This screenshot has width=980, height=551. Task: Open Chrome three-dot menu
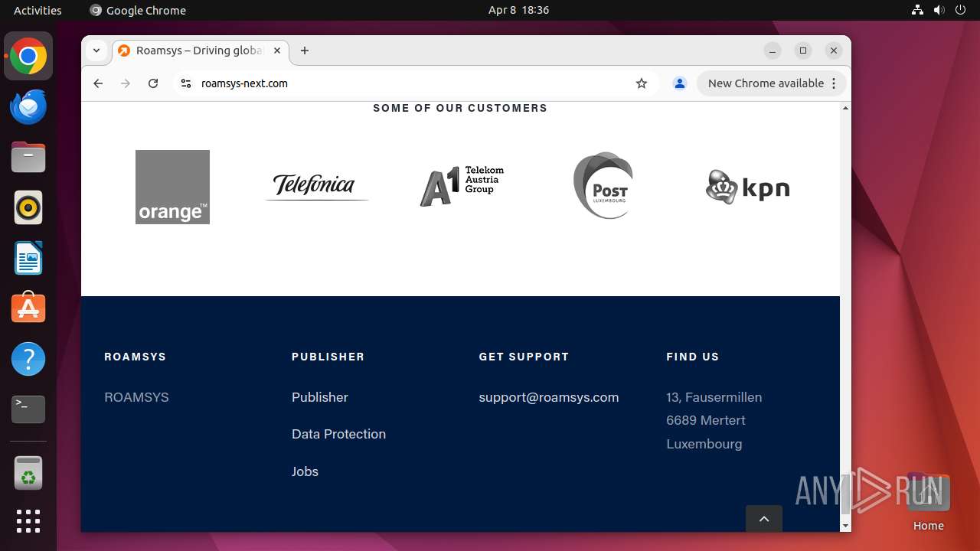tap(834, 83)
